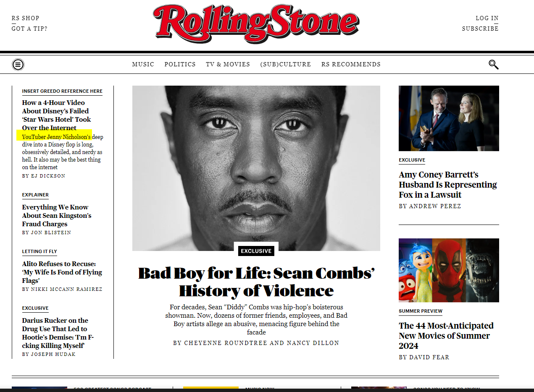Open the Amy Coney Barrett's Husband article

(448, 185)
